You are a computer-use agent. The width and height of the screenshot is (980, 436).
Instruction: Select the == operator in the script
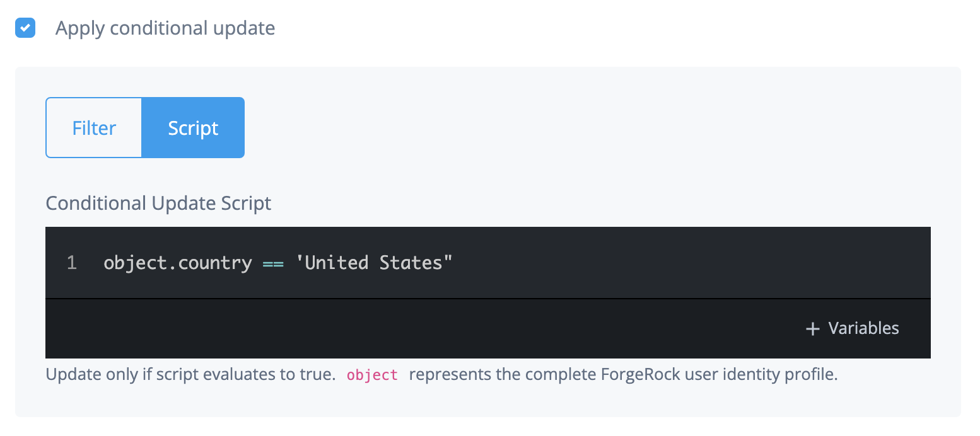click(276, 262)
